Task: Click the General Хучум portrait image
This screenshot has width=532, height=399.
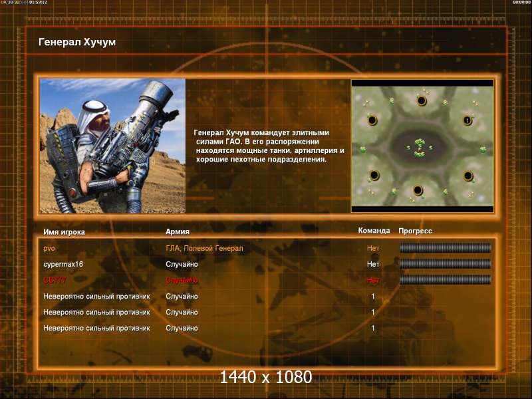Action: coord(112,146)
